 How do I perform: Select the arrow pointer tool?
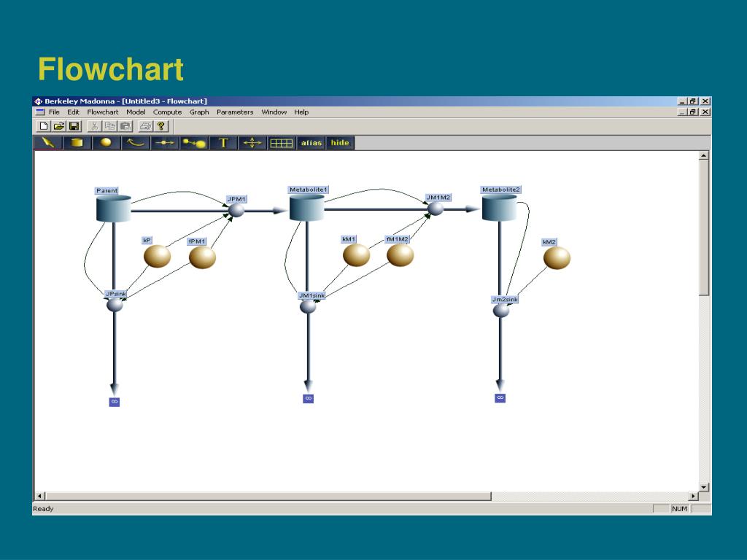pos(48,142)
